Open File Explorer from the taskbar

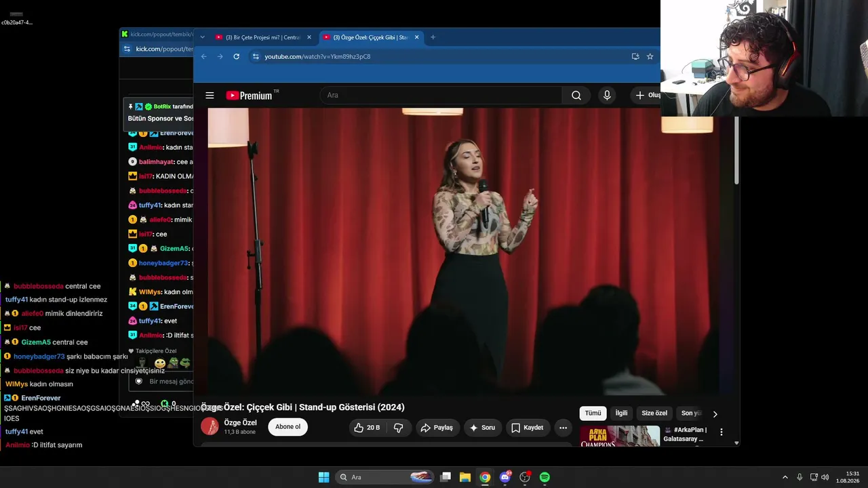[465, 477]
